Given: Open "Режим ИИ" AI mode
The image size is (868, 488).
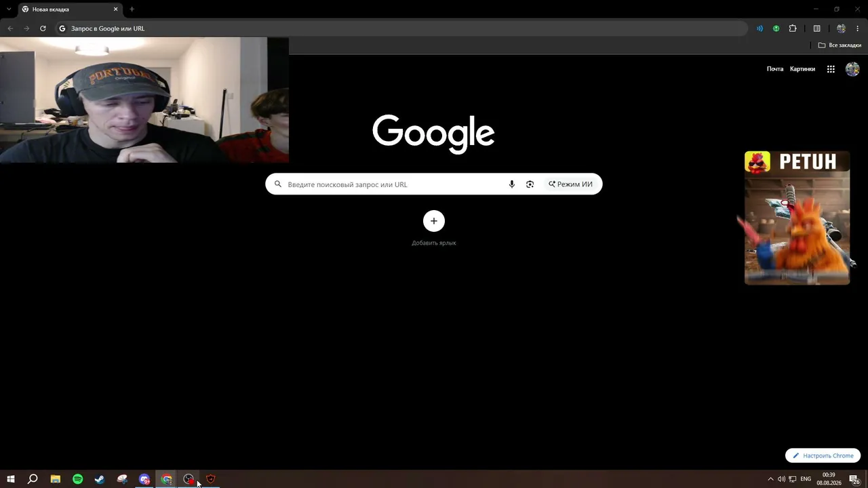Looking at the screenshot, I should tap(570, 184).
